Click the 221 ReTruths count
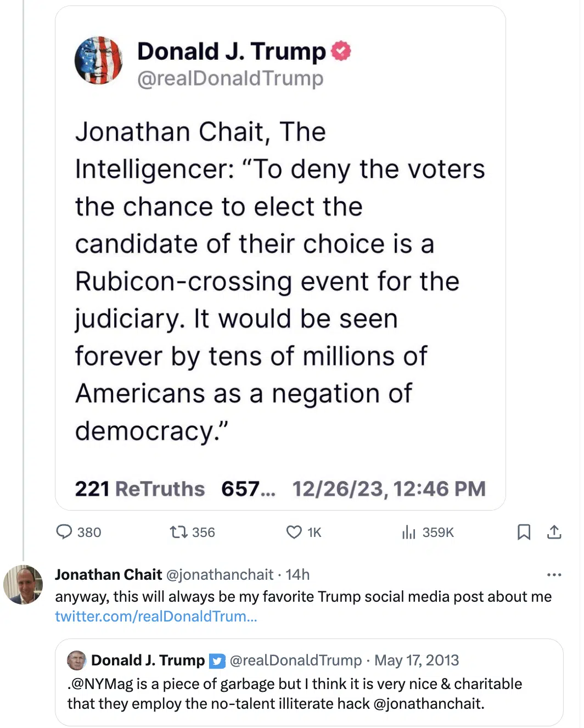This screenshot has height=728, width=584. pyautogui.click(x=139, y=489)
